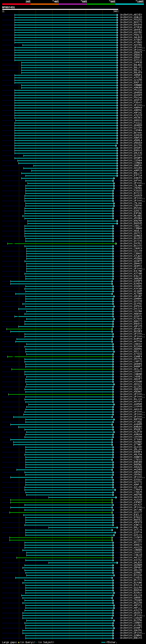Click the UniRef100_B8LLT6 label
This screenshot has width=146, height=644.
[131, 527]
